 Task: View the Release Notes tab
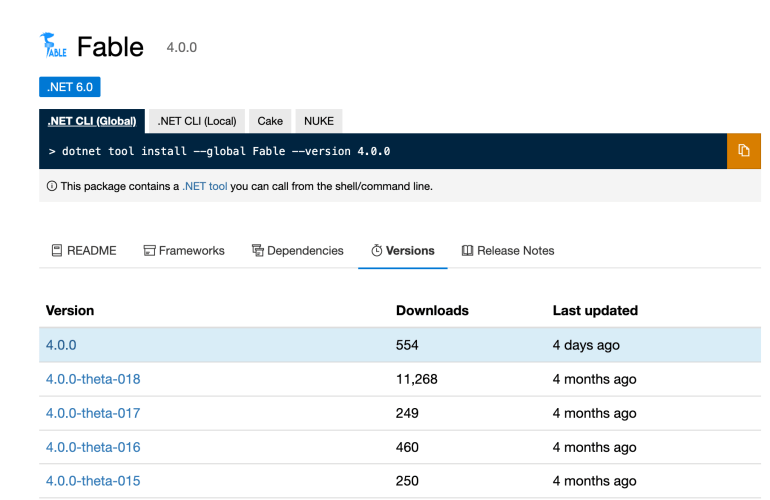[x=508, y=251]
